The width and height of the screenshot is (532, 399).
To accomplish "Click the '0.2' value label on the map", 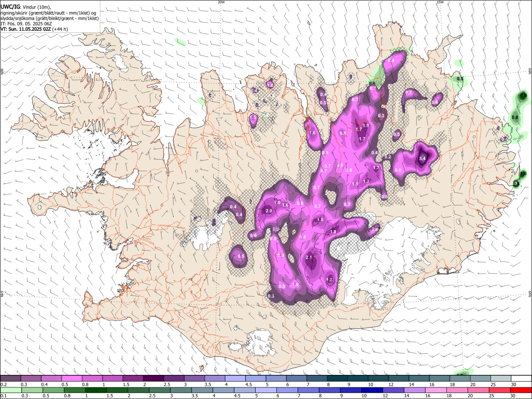I will point(388,157).
